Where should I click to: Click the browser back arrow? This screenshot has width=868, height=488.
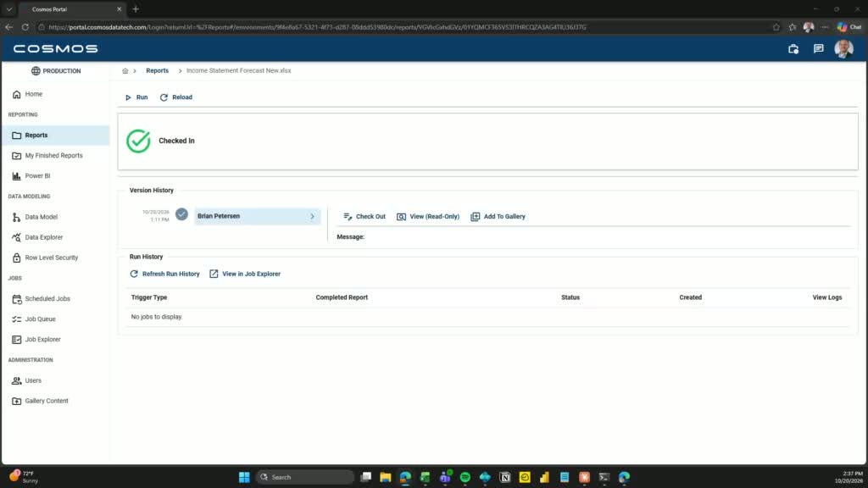point(8,27)
